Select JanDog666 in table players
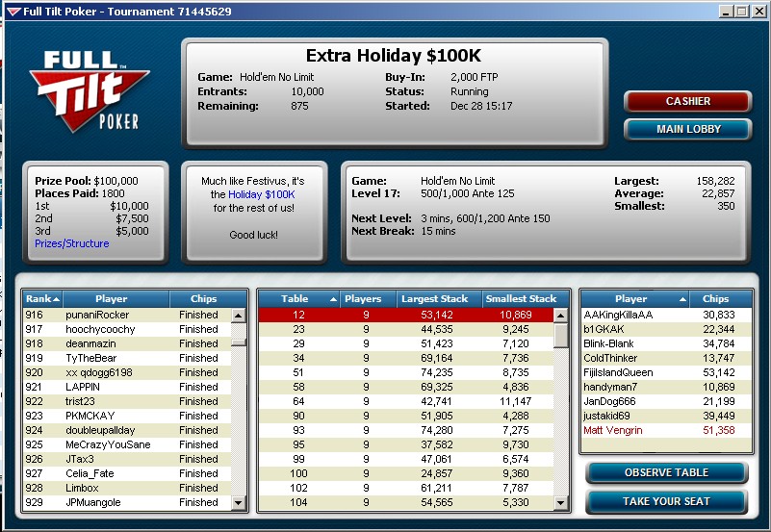 pyautogui.click(x=666, y=401)
